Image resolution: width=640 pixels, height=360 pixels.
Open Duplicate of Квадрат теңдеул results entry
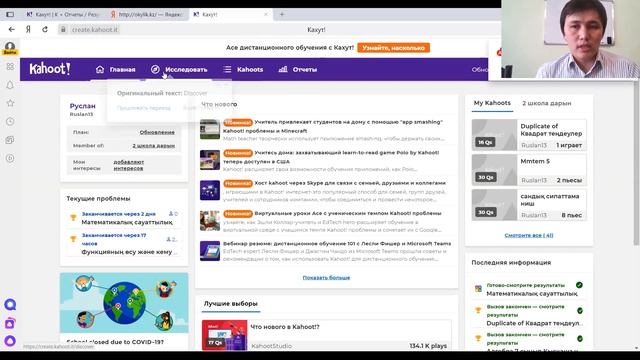pos(533,323)
